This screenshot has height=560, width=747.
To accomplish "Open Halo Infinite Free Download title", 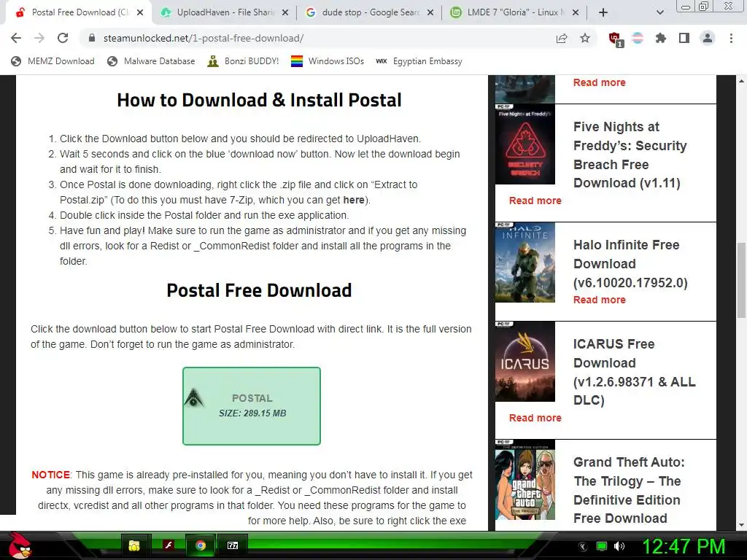I will pos(630,263).
